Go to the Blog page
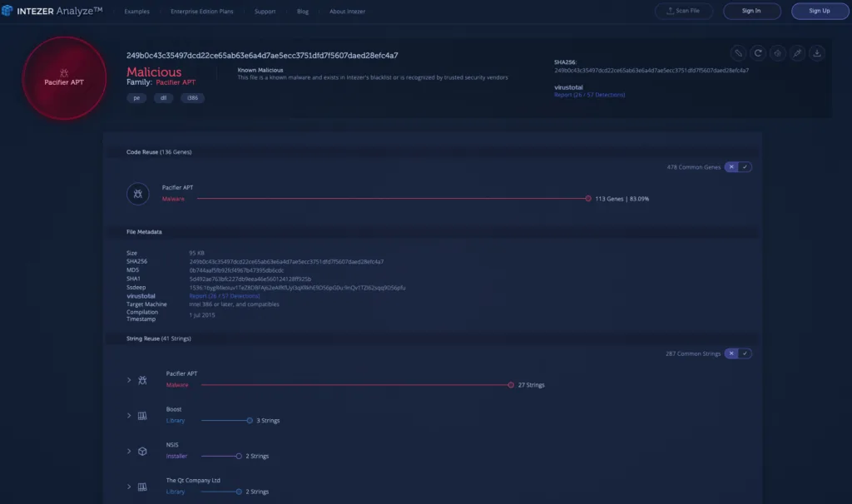Image resolution: width=852 pixels, height=504 pixels. (303, 12)
